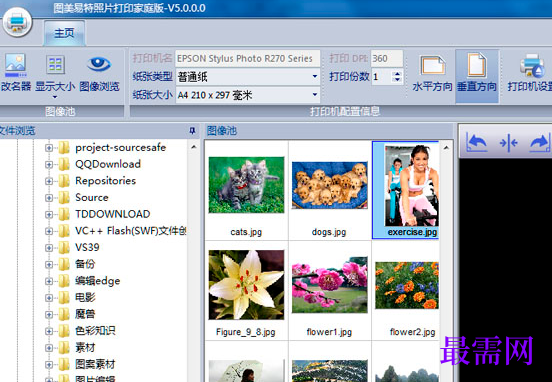Expand the TDDOWNLOAD folder

(x=49, y=214)
